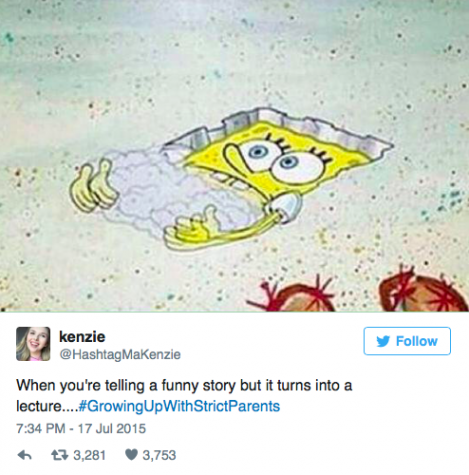
Task: Click the reply arrow icon
Action: [x=24, y=455]
